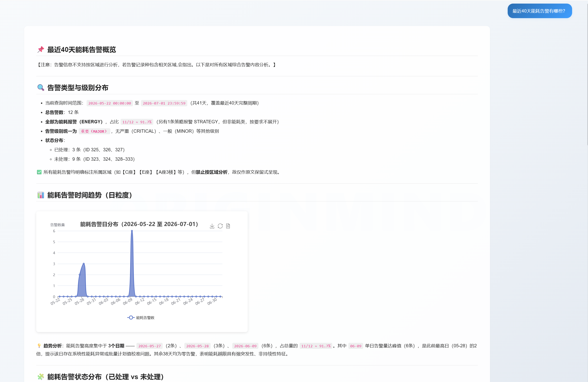The width and height of the screenshot is (588, 382).
Task: Click the bar chart icon beside 能耗告警时间趋势
Action: click(x=41, y=195)
